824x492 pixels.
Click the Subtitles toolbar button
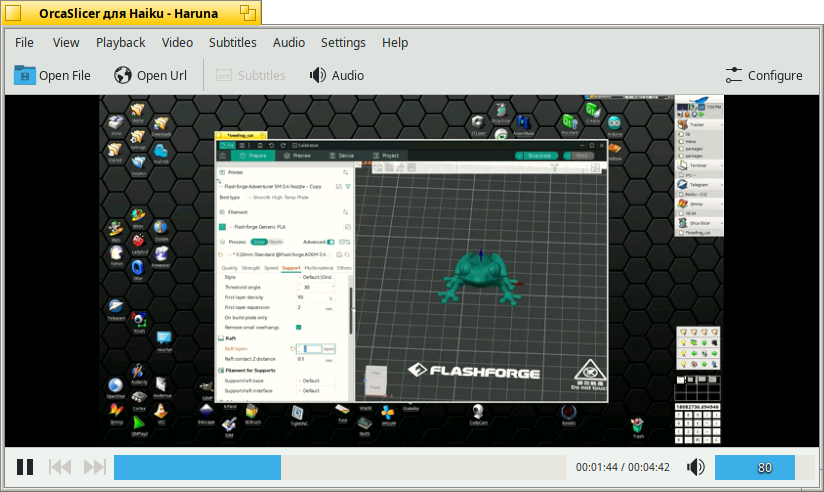pos(251,76)
